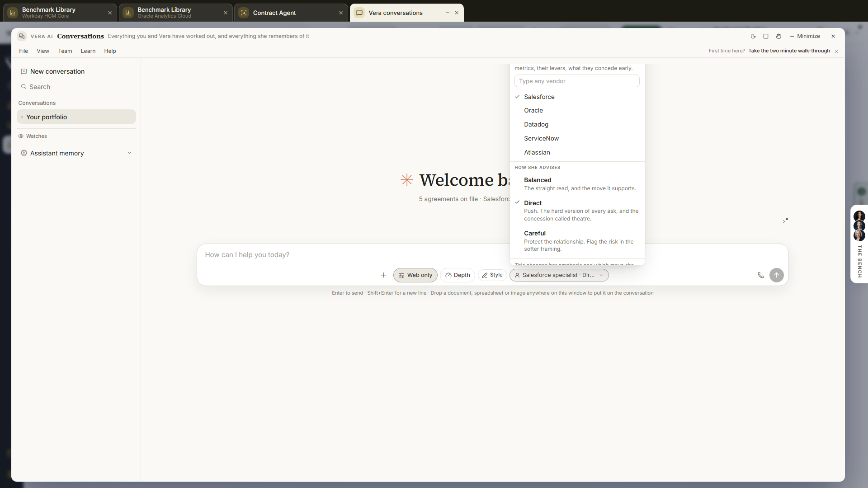Minimize the Vera conversations tab
Image resolution: width=868 pixels, height=488 pixels.
pyautogui.click(x=448, y=13)
